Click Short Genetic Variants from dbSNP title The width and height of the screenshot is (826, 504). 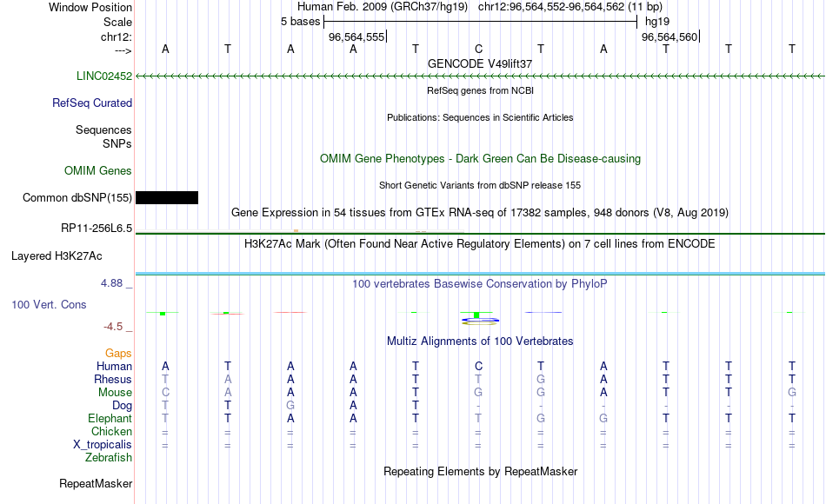click(480, 185)
